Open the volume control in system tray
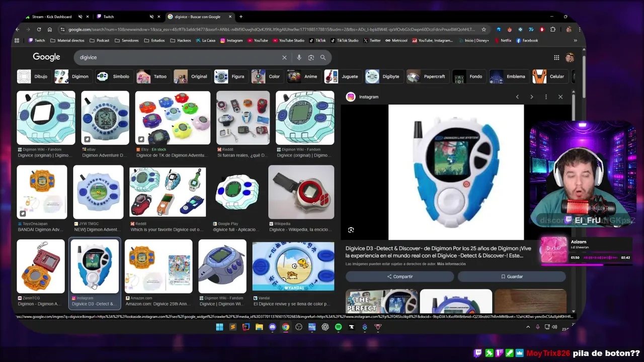Screen dimensions: 644x362 click(x=554, y=327)
